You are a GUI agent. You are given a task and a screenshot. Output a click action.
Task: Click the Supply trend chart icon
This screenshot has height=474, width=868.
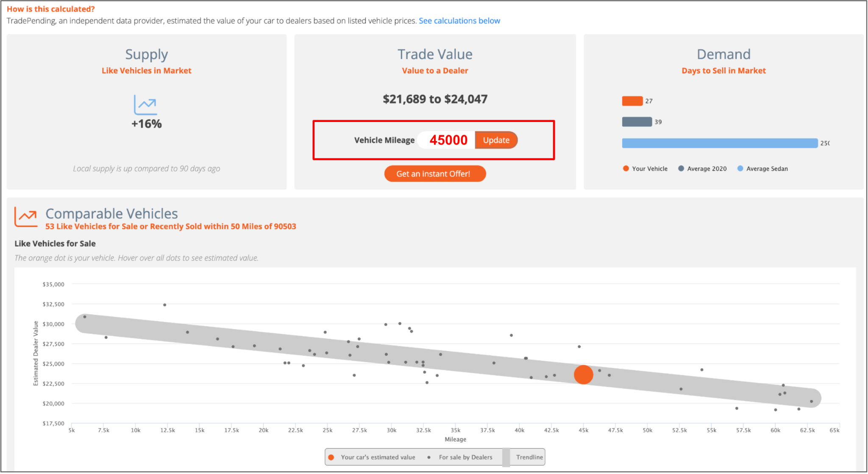click(x=145, y=105)
